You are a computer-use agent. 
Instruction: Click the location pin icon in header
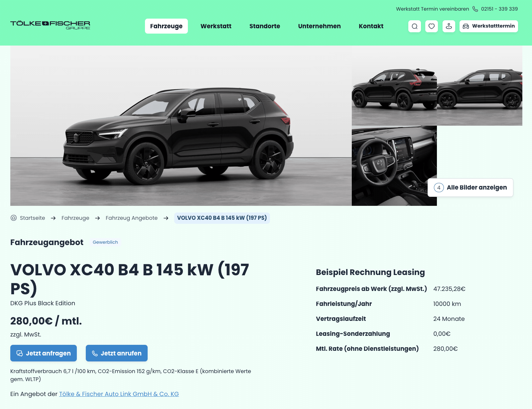pyautogui.click(x=449, y=26)
